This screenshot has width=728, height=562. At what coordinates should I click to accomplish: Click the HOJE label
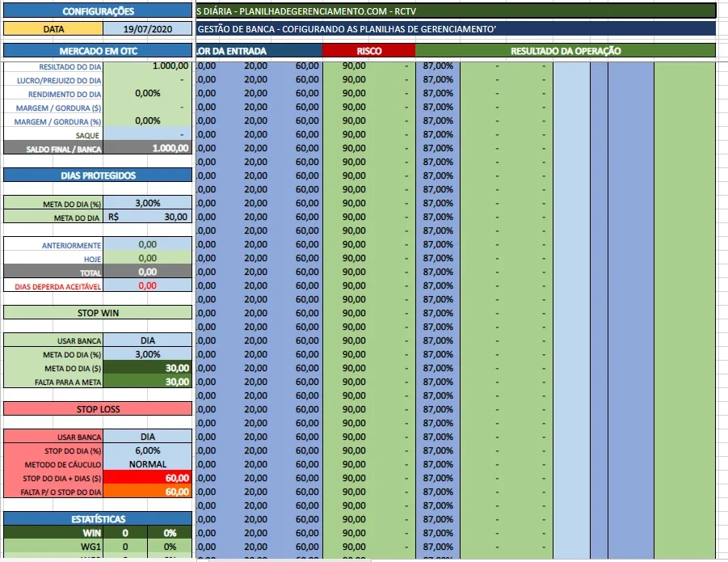pyautogui.click(x=92, y=260)
